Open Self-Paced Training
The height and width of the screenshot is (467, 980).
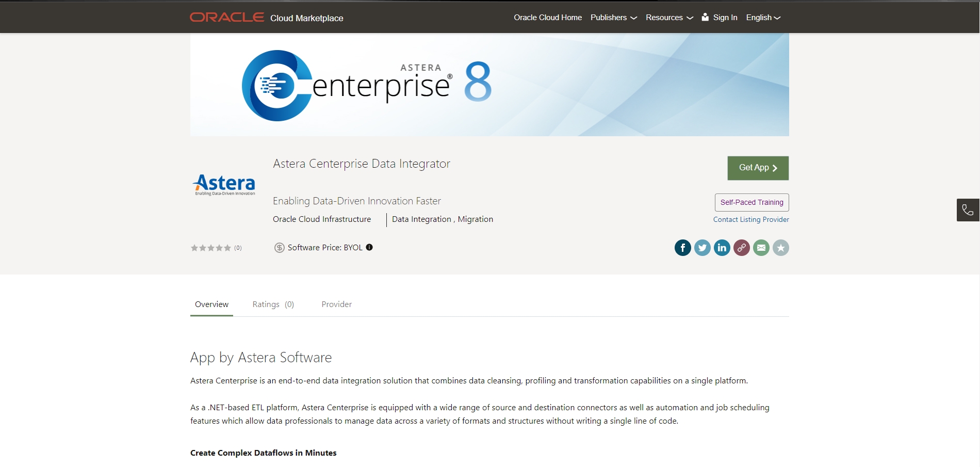tap(752, 202)
